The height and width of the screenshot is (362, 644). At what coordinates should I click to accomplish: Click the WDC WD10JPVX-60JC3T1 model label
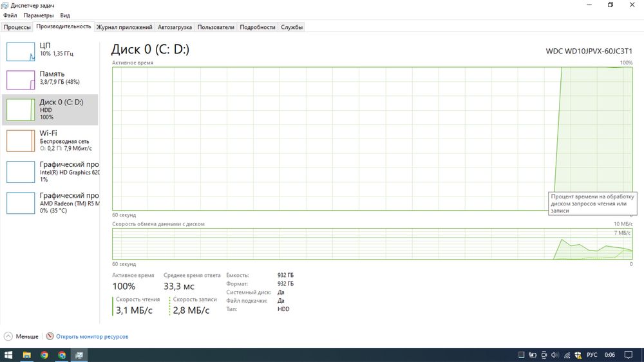click(589, 51)
